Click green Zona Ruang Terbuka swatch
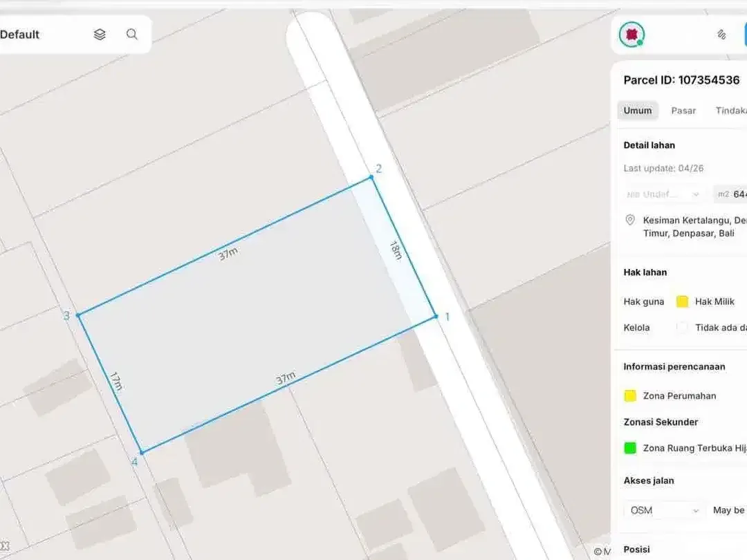 pyautogui.click(x=630, y=448)
